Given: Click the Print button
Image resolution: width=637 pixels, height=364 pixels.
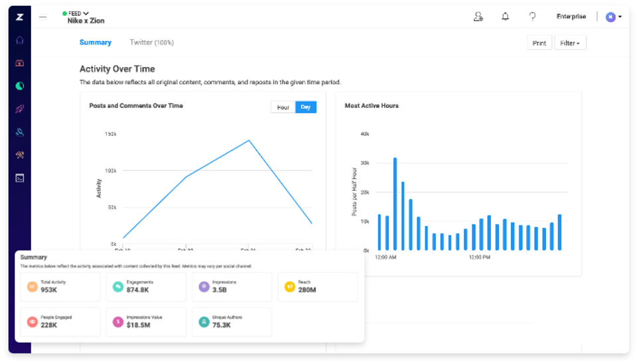Looking at the screenshot, I should (539, 43).
